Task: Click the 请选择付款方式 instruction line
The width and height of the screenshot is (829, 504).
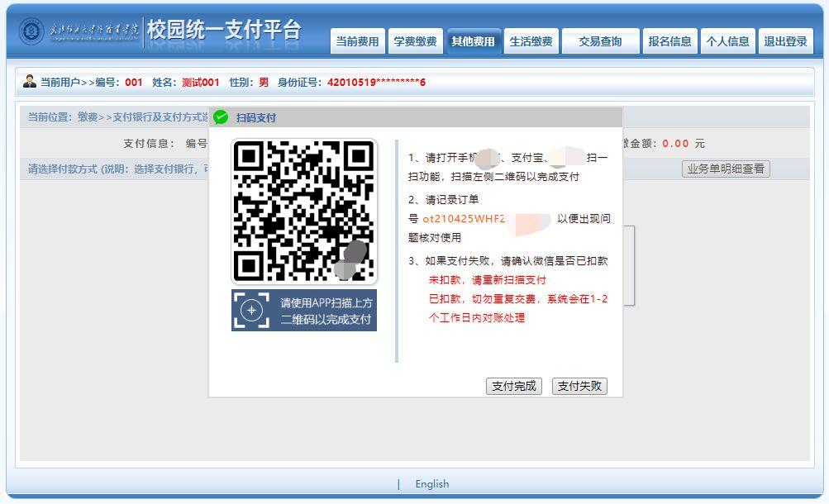Action: point(118,169)
